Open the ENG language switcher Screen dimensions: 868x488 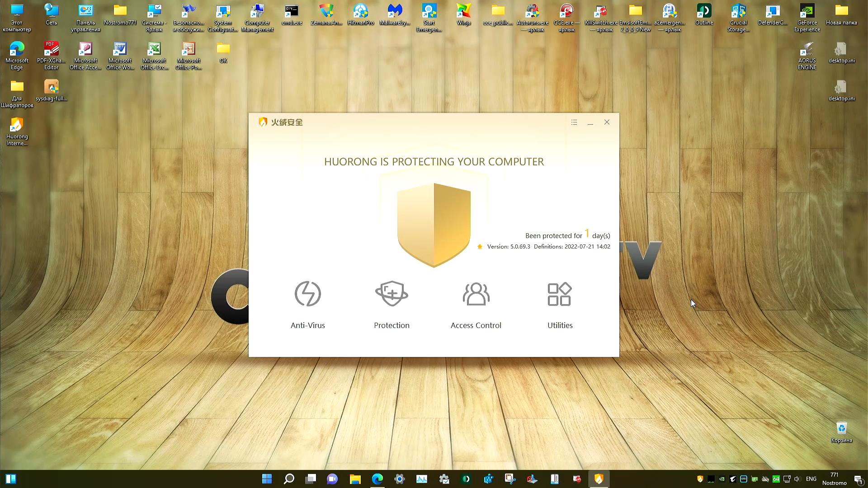[x=811, y=479]
